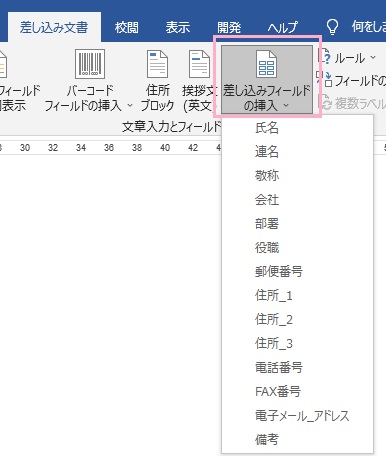The width and height of the screenshot is (386, 456).
Task: Click the horizontal ruler at mark 36
Action: click(x=109, y=148)
